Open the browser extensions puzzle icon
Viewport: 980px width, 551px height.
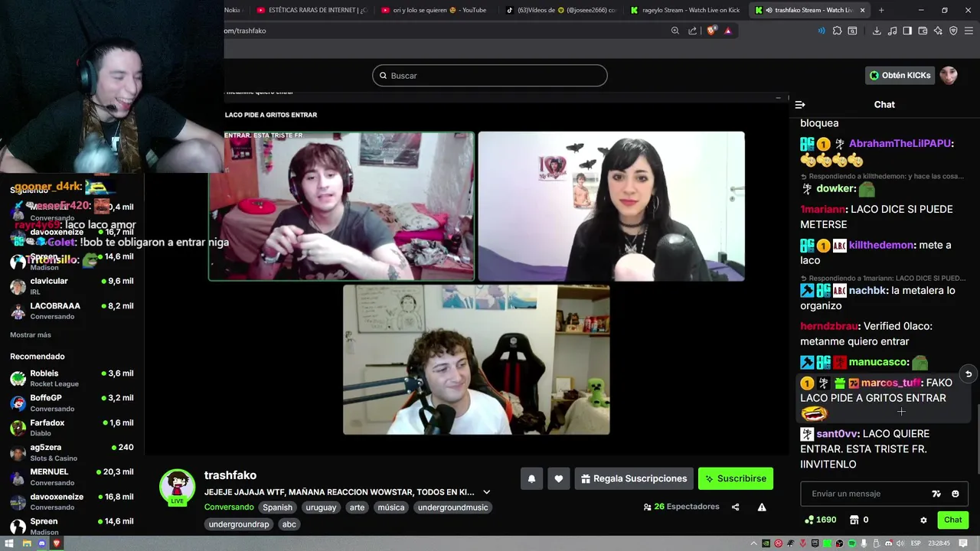(837, 31)
